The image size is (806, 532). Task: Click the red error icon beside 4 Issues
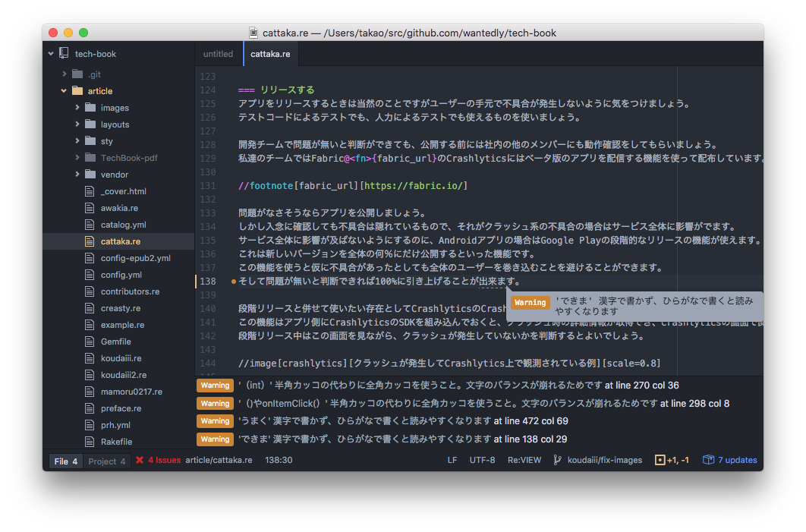pyautogui.click(x=140, y=460)
